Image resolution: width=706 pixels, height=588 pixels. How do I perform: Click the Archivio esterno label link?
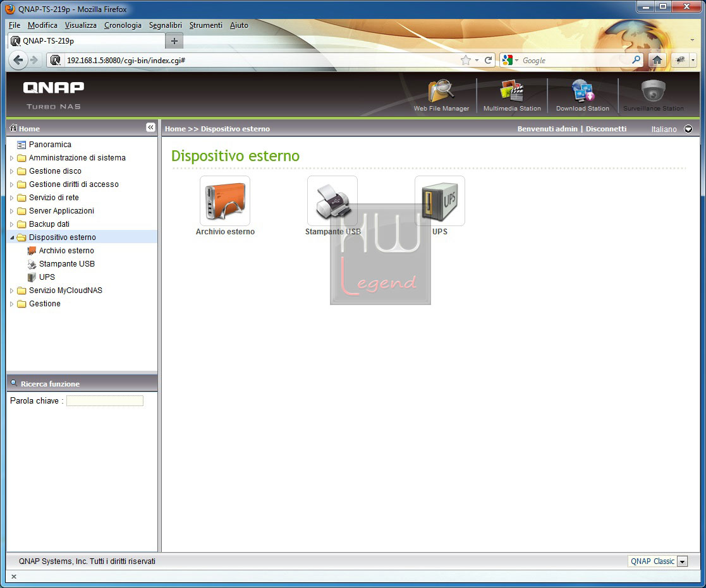pos(225,232)
